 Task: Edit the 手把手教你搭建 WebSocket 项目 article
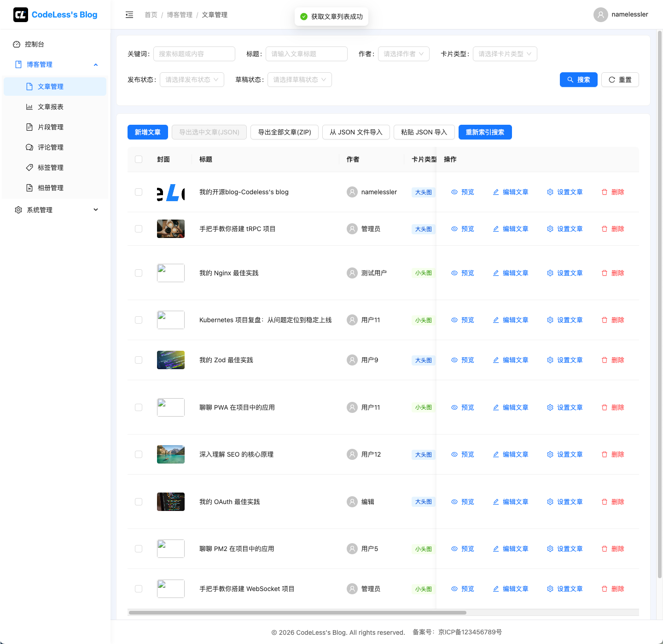(x=511, y=589)
